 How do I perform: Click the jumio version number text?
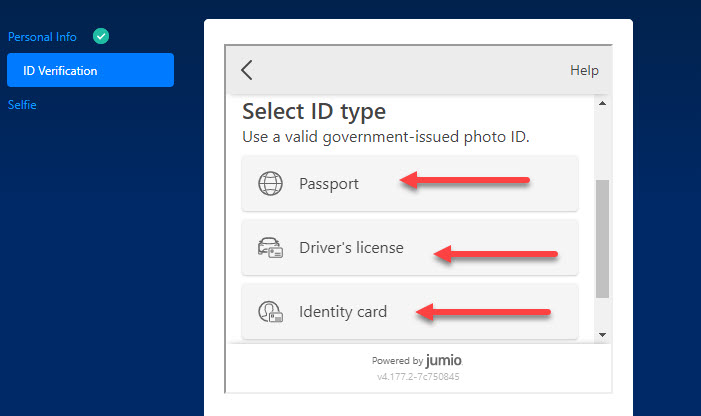point(418,377)
